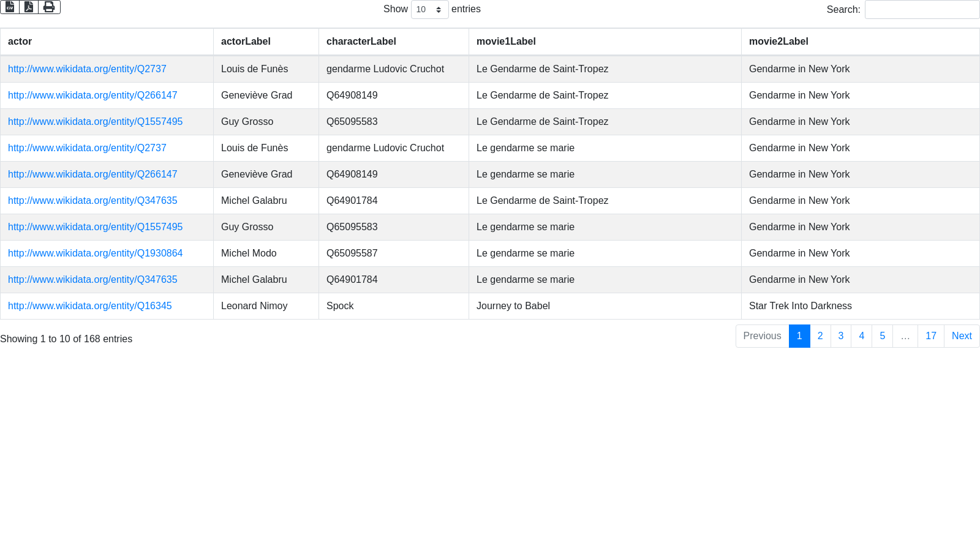Click the print table icon
This screenshot has height=551, width=980.
click(x=49, y=7)
